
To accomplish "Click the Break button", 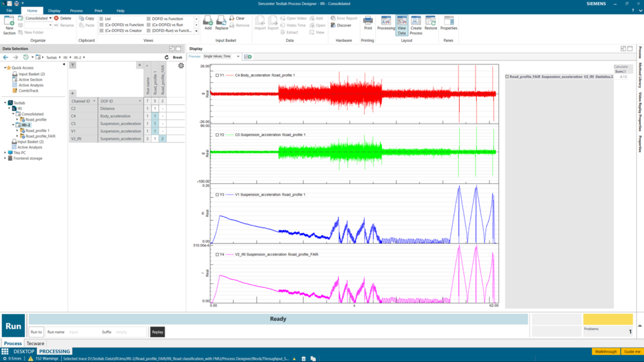I will 177,57.
